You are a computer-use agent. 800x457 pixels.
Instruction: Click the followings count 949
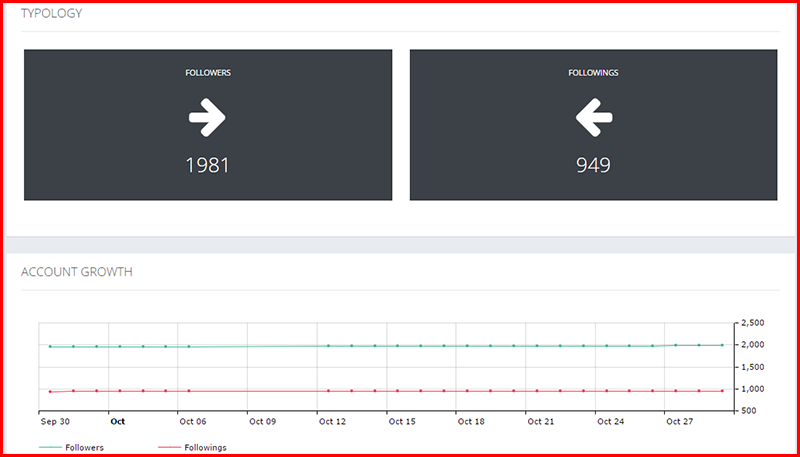(593, 166)
